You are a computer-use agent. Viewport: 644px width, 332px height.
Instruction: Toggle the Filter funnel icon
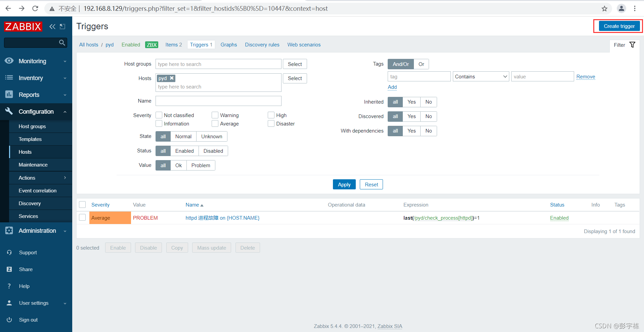[632, 45]
